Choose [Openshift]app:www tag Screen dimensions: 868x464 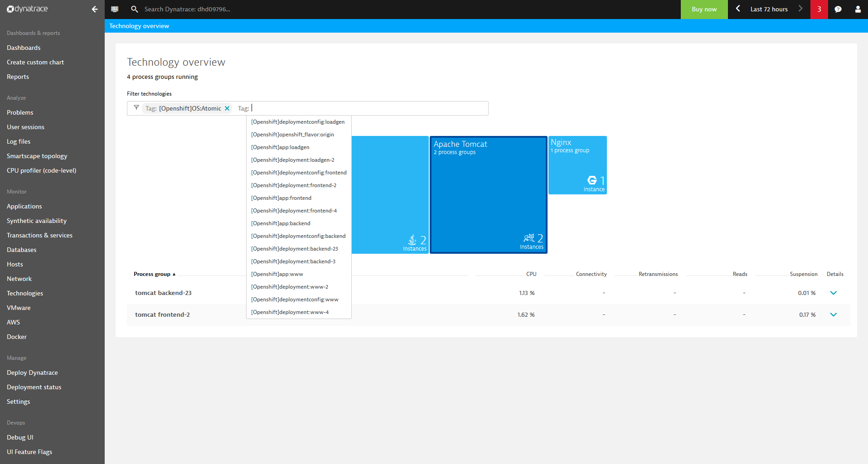coord(298,274)
